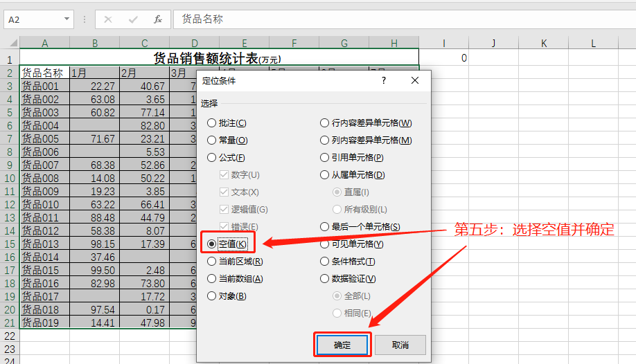Select the 可见单元格(Y) radio option

(x=352, y=244)
